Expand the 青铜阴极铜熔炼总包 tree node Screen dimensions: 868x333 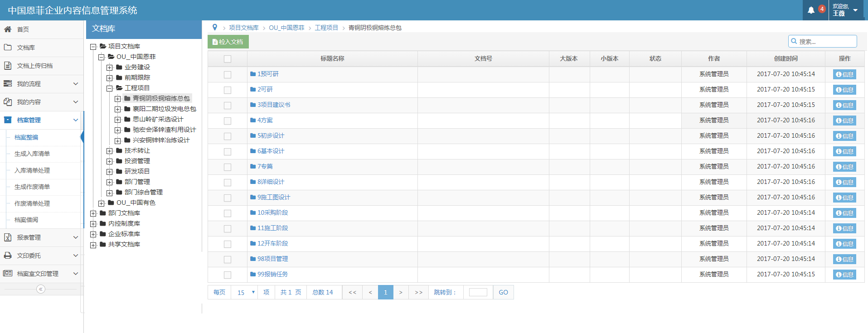point(117,99)
